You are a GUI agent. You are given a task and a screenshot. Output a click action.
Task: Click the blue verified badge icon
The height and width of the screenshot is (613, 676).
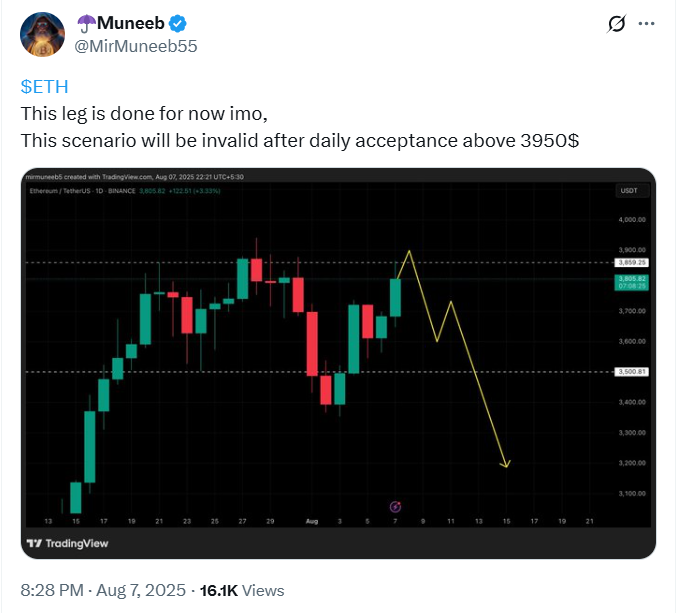pos(177,23)
